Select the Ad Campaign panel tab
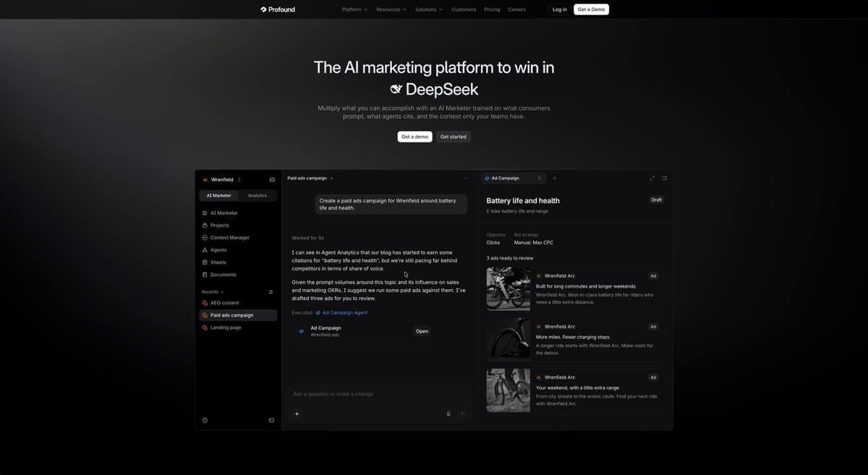The image size is (868, 475). 513,178
